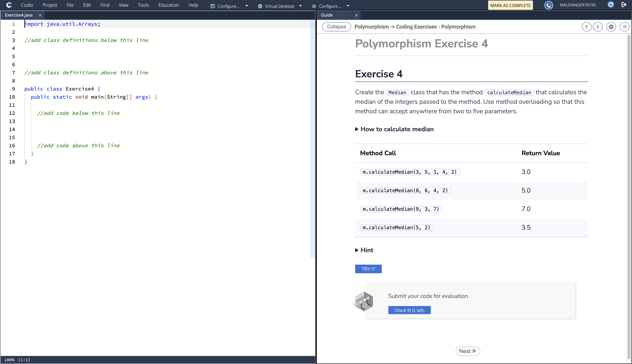Viewport: 632px width, 364px height.
Task: Click the Codio logo icon
Action: coord(9,5)
